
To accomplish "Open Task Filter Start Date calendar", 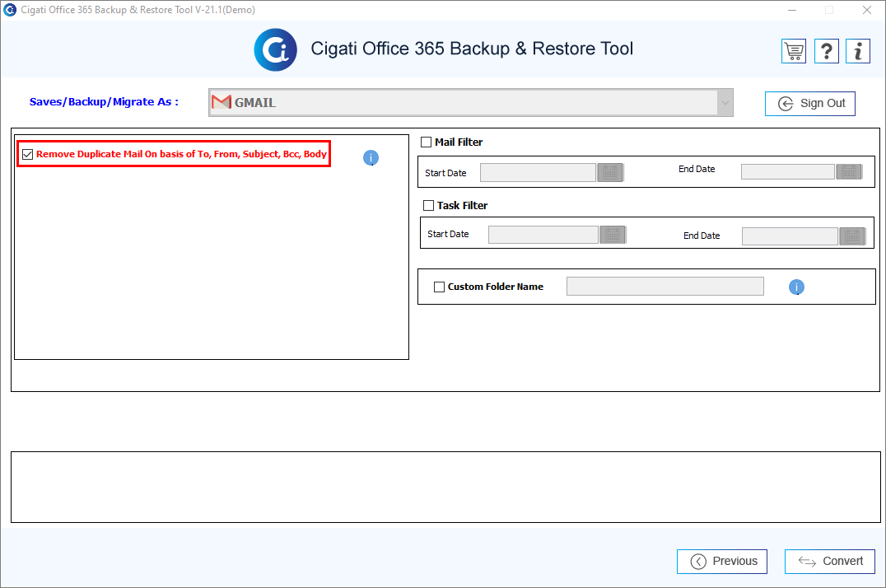I will point(613,235).
